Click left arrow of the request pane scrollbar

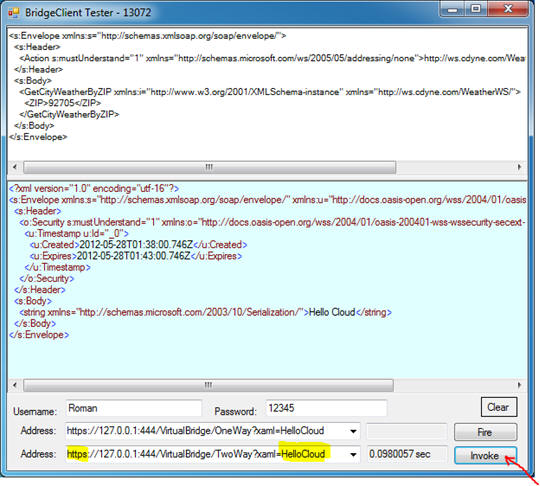15,167
